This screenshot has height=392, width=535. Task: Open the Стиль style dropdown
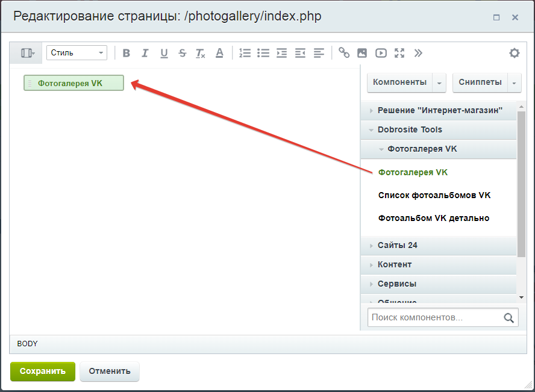[x=77, y=53]
